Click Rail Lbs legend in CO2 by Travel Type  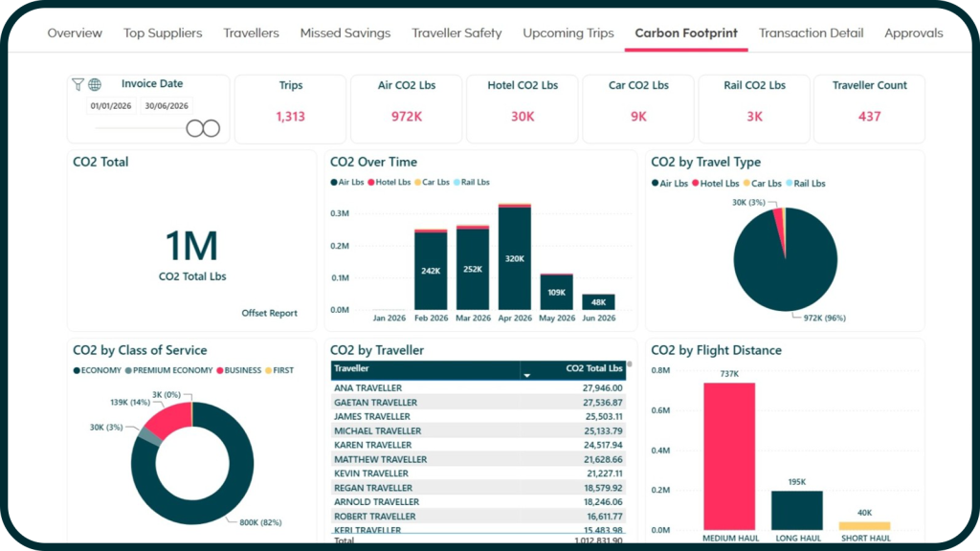[806, 184]
